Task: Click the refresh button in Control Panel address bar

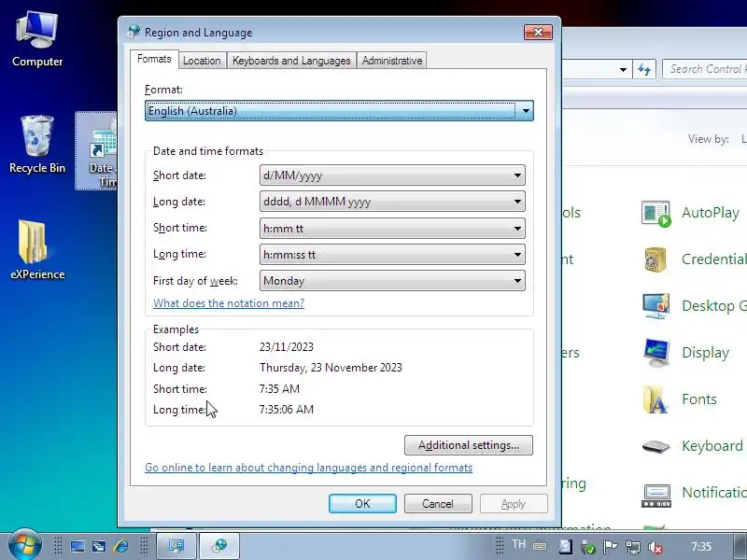Action: (644, 69)
